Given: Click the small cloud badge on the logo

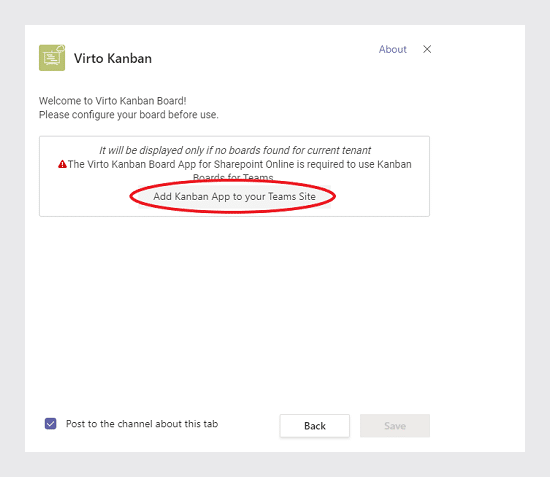Looking at the screenshot, I should pos(61,48).
